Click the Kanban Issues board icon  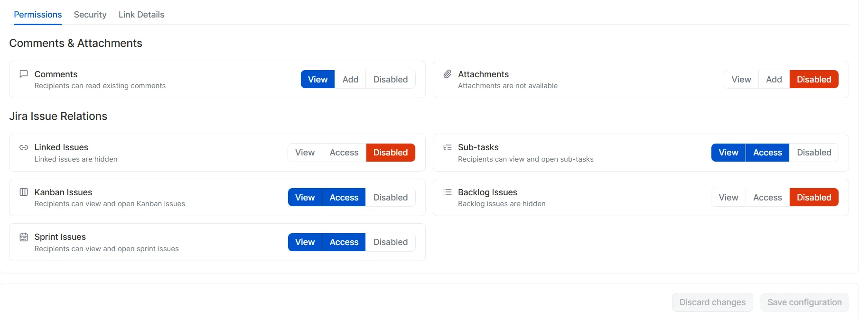pyautogui.click(x=24, y=192)
